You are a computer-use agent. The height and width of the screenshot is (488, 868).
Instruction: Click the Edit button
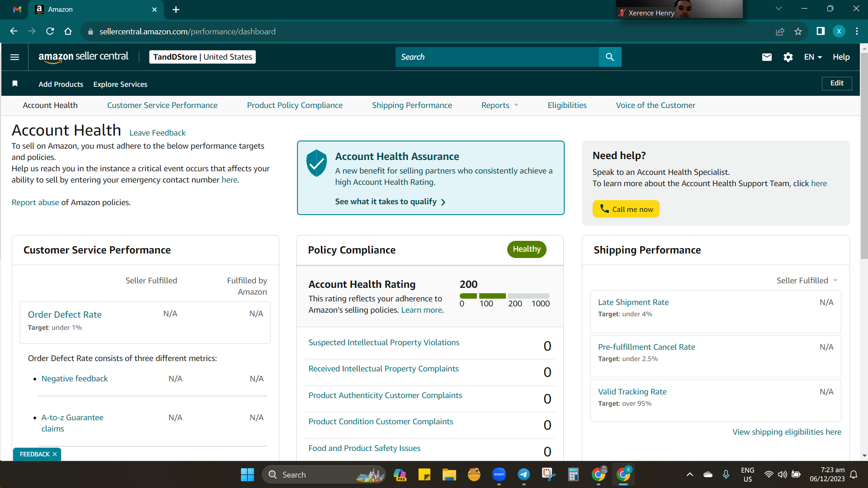[x=837, y=83]
